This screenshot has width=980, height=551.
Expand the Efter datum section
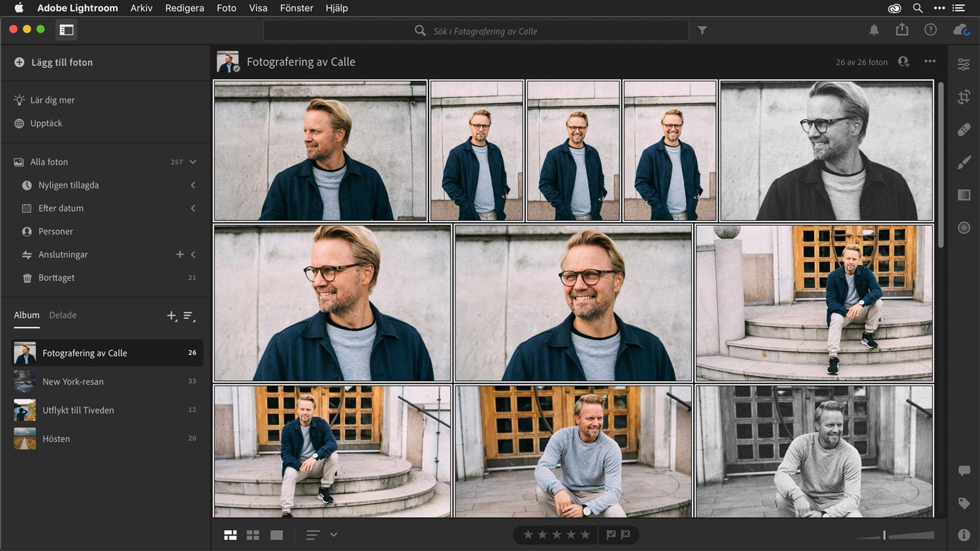(193, 208)
